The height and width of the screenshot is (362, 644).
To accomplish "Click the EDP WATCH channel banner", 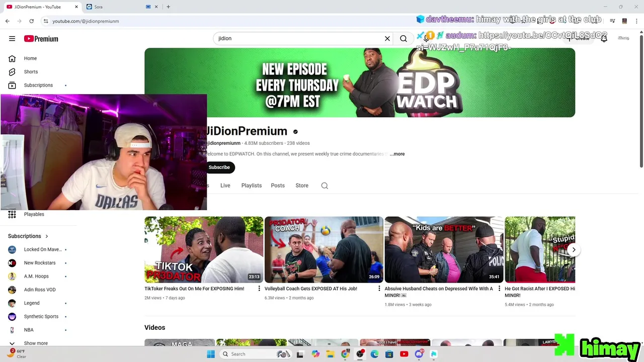I will point(360,82).
